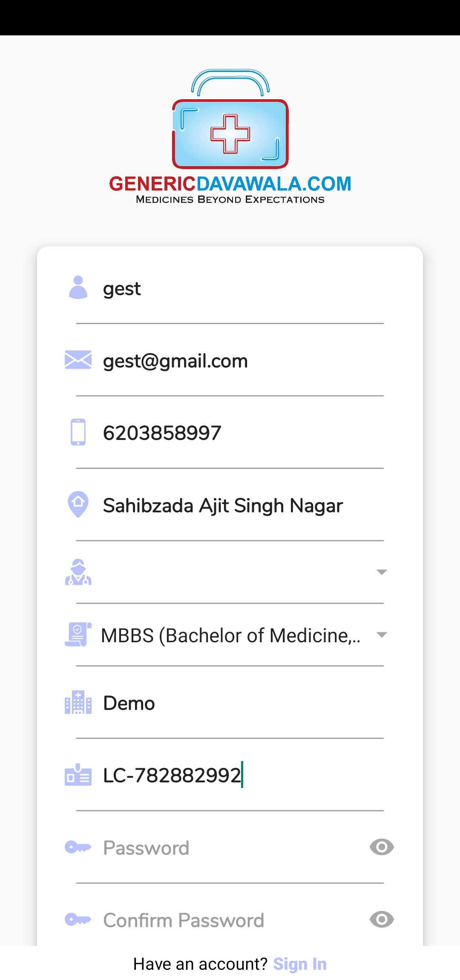Tap the doctor profession icon
The width and height of the screenshot is (460, 980).
click(78, 572)
